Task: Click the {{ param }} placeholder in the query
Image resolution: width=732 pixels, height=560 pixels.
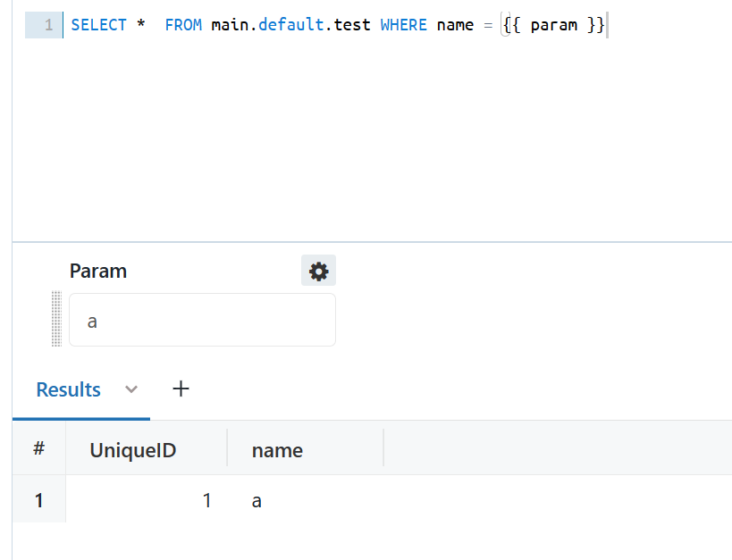Action: click(553, 25)
